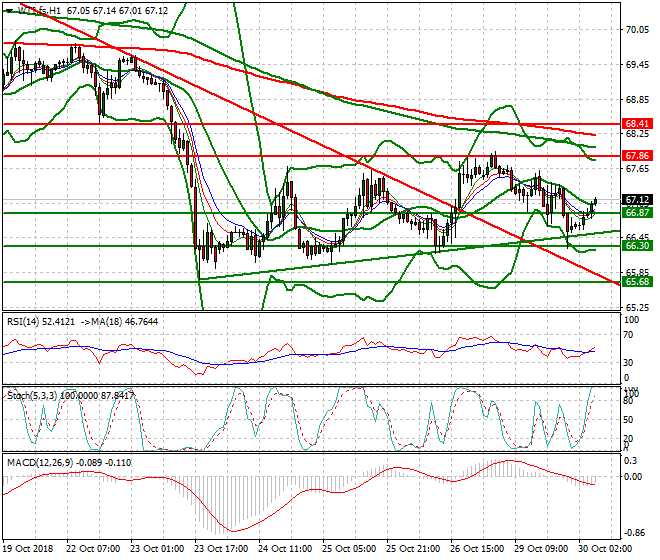Click the 26 Oct 15:00 time label
The width and height of the screenshot is (660, 560).
click(477, 549)
